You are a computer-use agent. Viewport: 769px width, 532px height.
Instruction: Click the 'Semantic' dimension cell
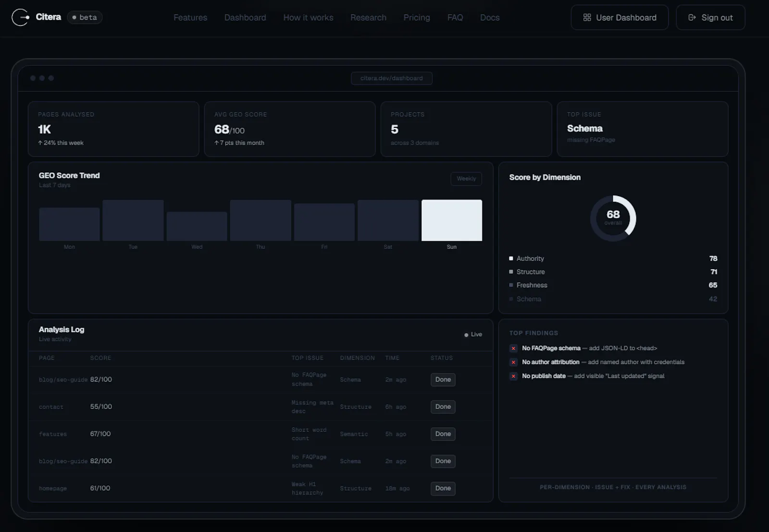point(354,434)
